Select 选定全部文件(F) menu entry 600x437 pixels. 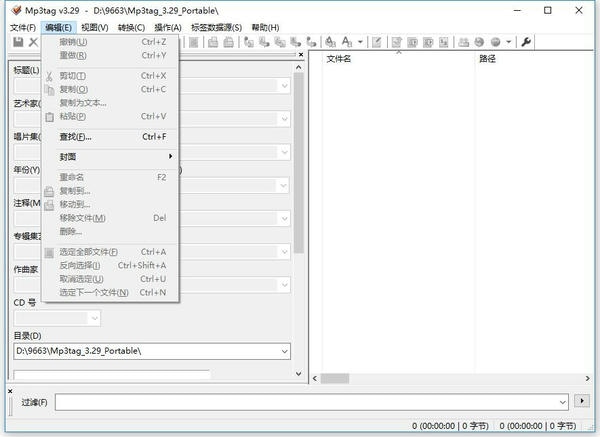point(110,252)
